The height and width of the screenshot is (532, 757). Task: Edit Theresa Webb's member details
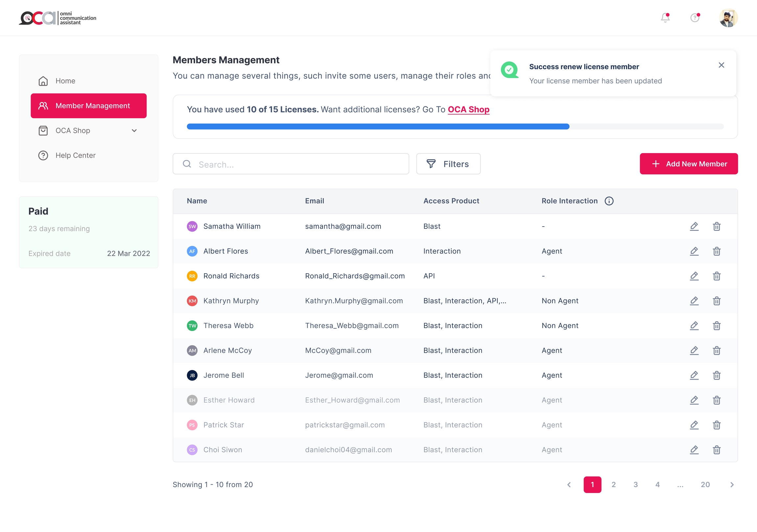tap(694, 326)
